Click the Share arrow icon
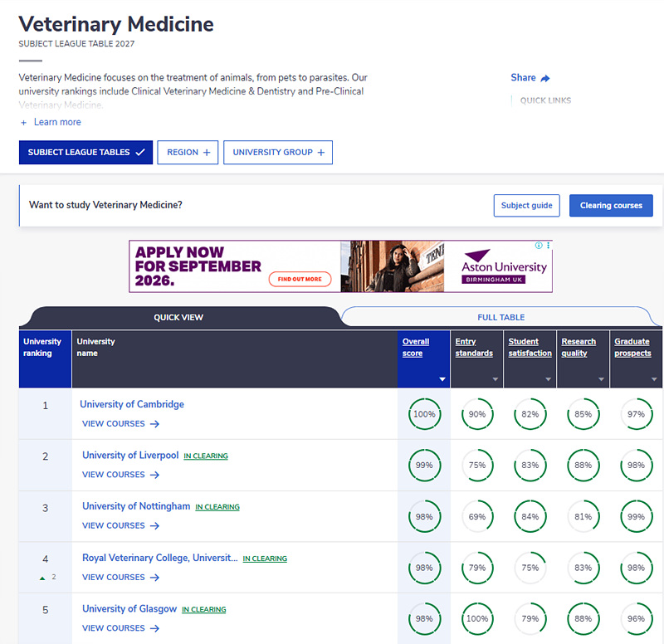Viewport: 664px width, 644px height. click(545, 78)
